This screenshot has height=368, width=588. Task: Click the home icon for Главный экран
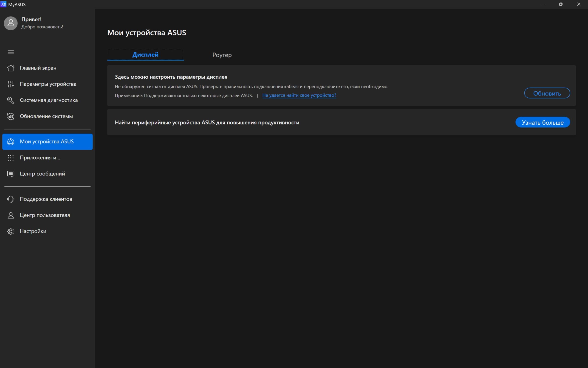[x=11, y=68]
